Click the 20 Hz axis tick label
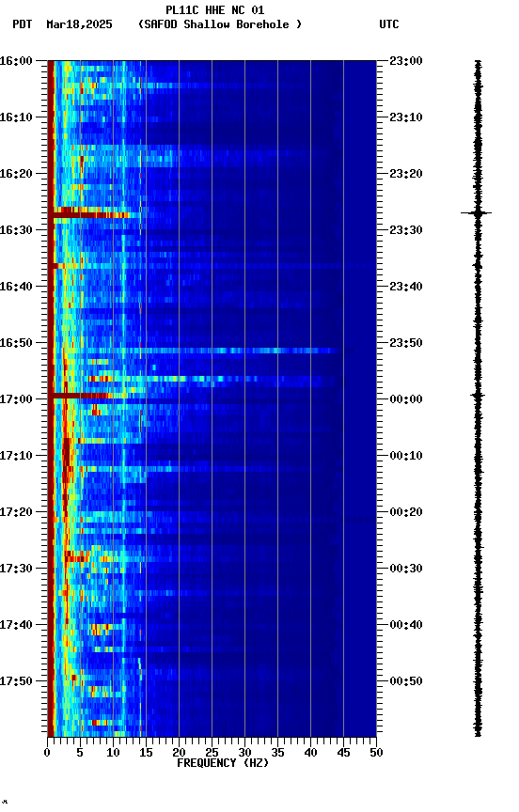The width and height of the screenshot is (519, 812). click(179, 753)
